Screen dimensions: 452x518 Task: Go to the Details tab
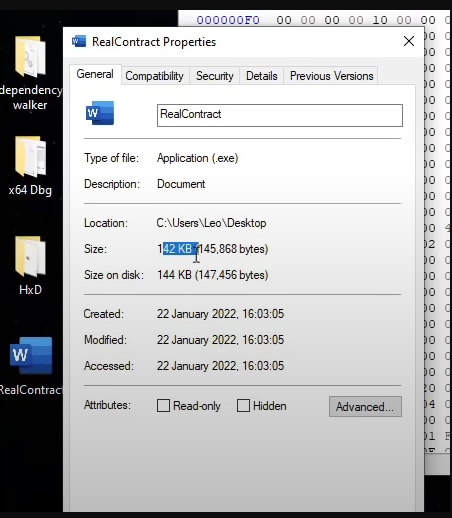pos(262,76)
